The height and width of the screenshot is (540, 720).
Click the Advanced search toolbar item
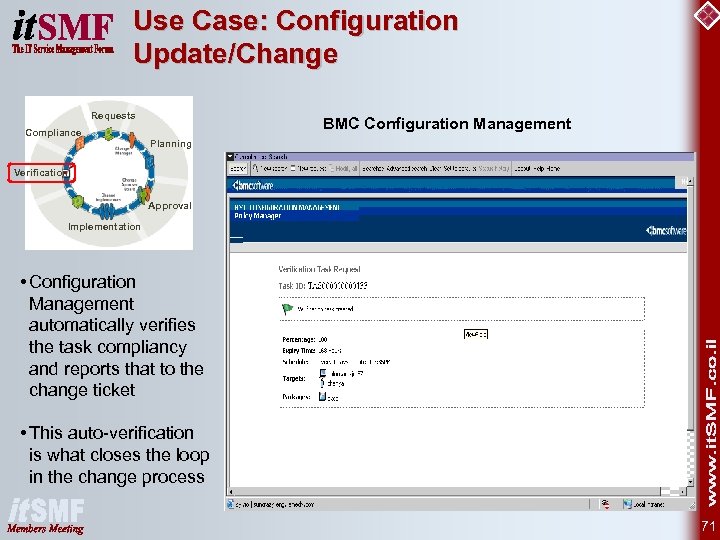click(x=407, y=169)
